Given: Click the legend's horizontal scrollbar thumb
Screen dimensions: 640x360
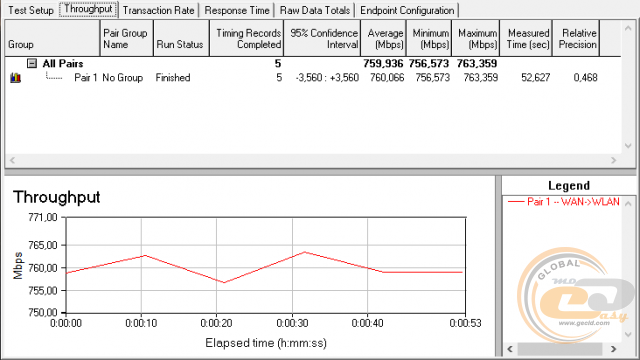Looking at the screenshot, I should [560, 349].
